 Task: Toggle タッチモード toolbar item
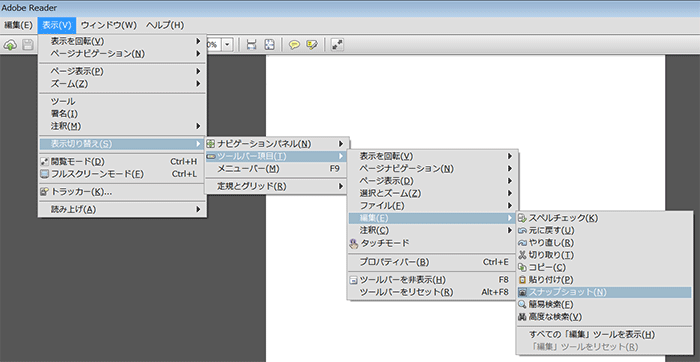(433, 243)
